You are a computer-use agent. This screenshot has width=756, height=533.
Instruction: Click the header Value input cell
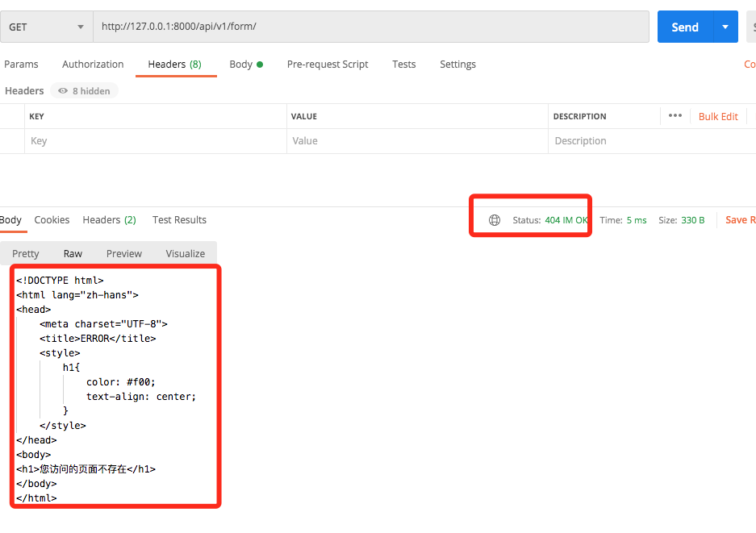[x=416, y=141]
